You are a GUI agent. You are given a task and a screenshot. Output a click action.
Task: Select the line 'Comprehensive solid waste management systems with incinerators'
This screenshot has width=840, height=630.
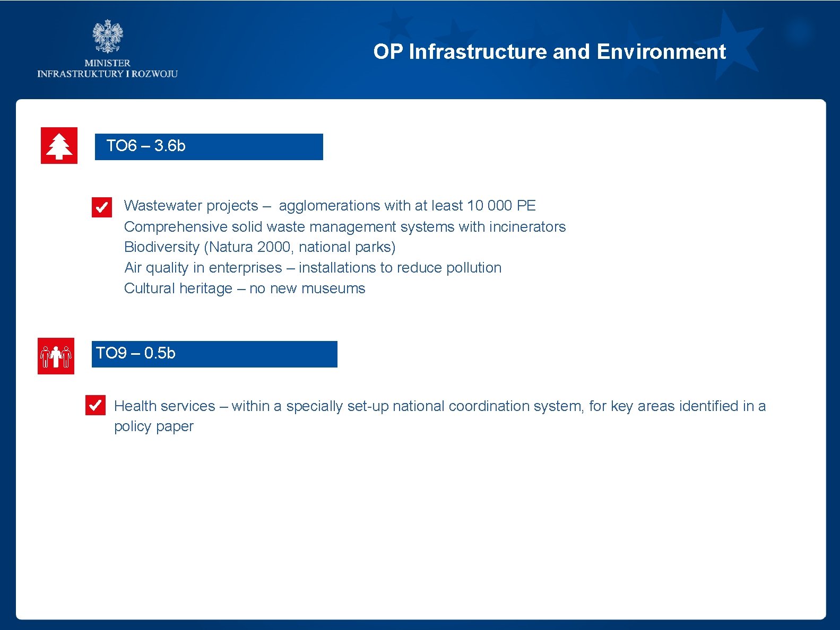point(345,227)
